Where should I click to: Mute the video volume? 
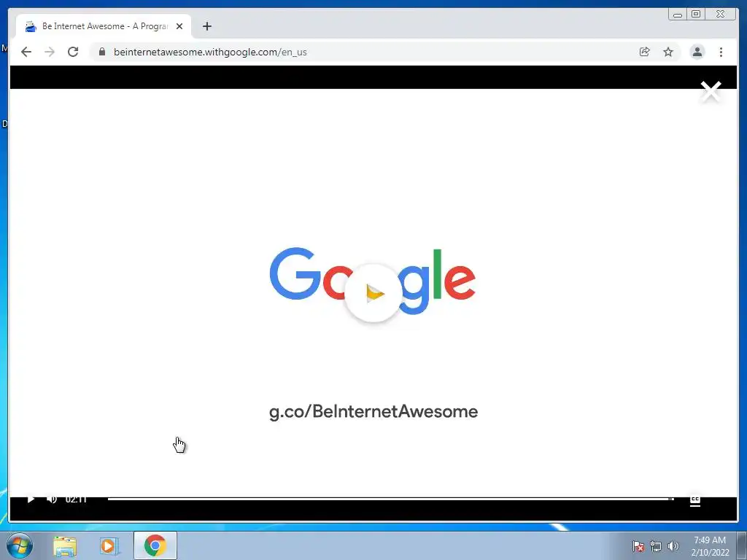click(x=52, y=499)
